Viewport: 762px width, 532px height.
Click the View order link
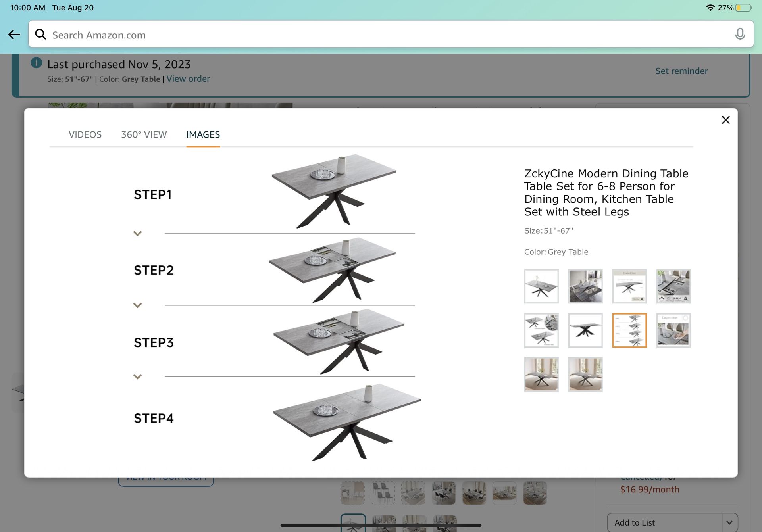[x=188, y=79]
